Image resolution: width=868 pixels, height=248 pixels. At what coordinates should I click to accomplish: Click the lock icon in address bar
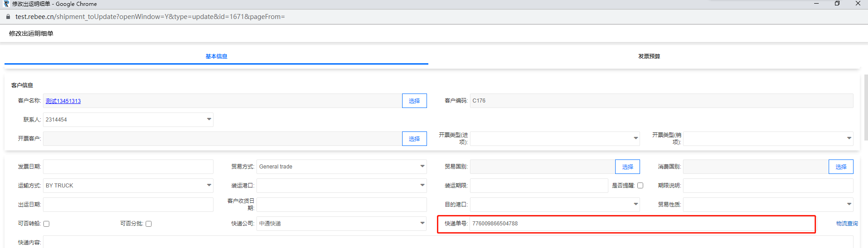[8, 17]
